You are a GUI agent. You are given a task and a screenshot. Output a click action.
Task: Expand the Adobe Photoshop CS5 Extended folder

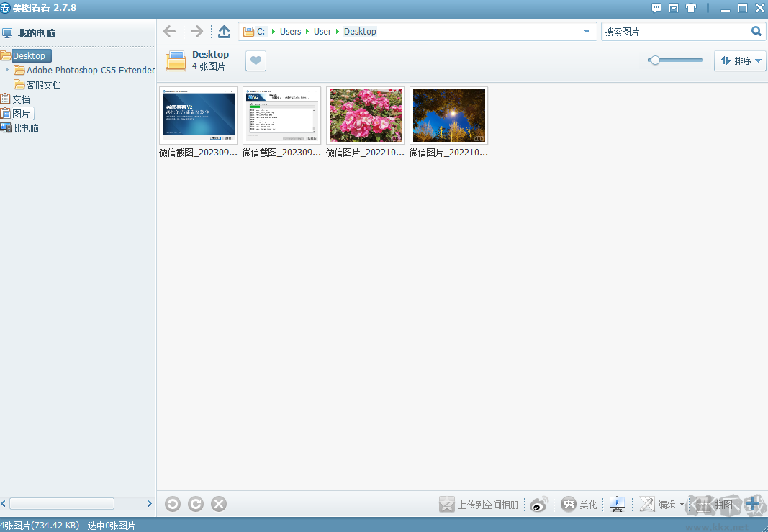7,70
